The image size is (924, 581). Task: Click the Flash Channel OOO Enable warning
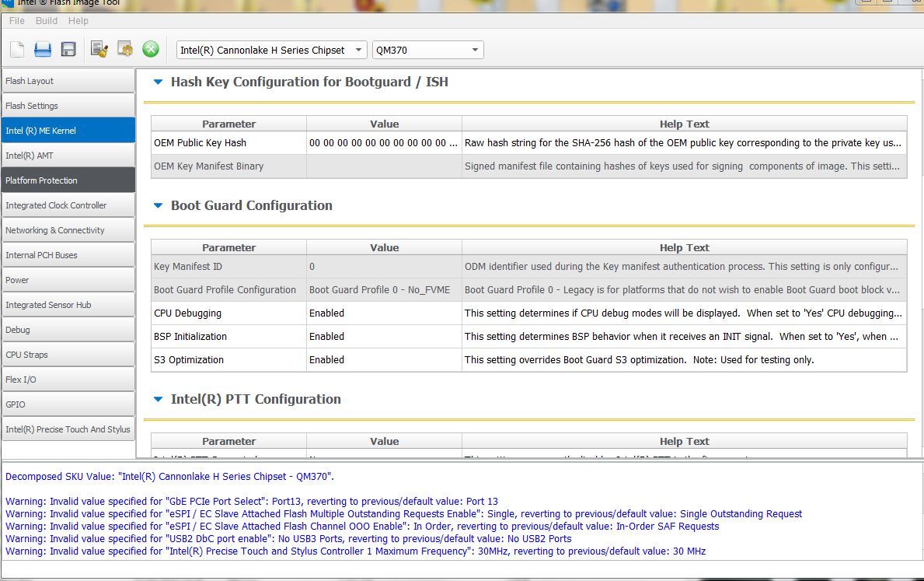tap(362, 526)
